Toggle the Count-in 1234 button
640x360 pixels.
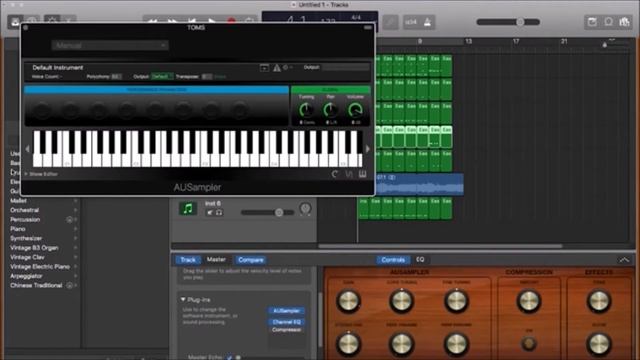click(411, 22)
